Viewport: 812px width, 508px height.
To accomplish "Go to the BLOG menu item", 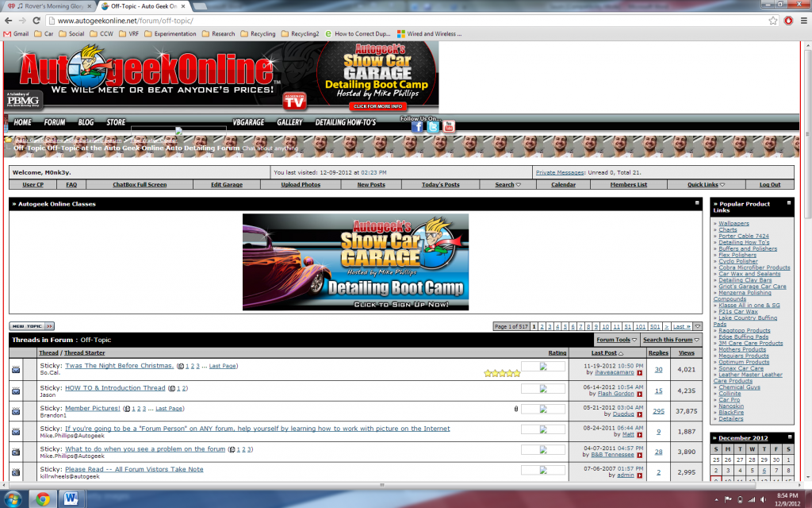I will [x=86, y=122].
